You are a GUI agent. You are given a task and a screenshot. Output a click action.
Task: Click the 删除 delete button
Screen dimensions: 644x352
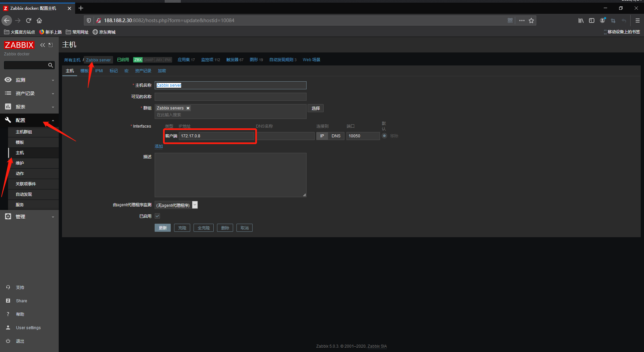(x=225, y=228)
